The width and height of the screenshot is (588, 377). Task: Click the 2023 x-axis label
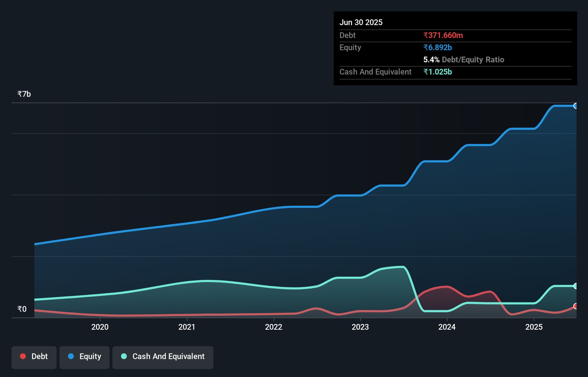click(360, 327)
